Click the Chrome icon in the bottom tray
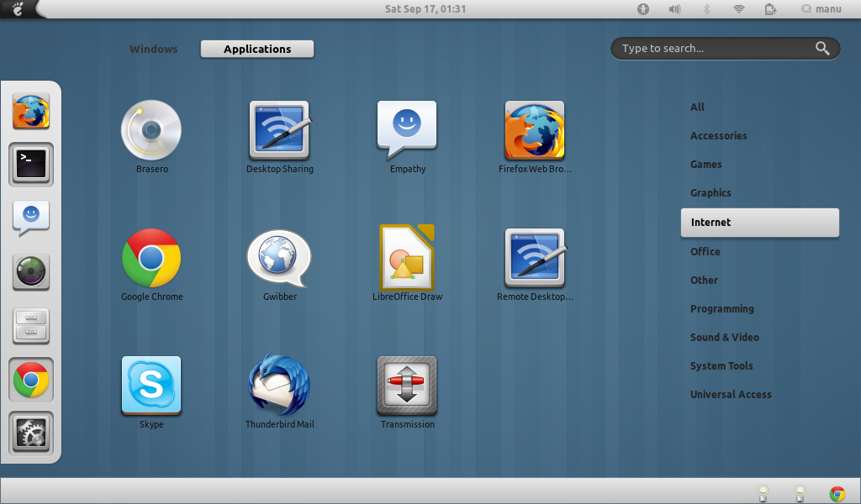 point(837,493)
